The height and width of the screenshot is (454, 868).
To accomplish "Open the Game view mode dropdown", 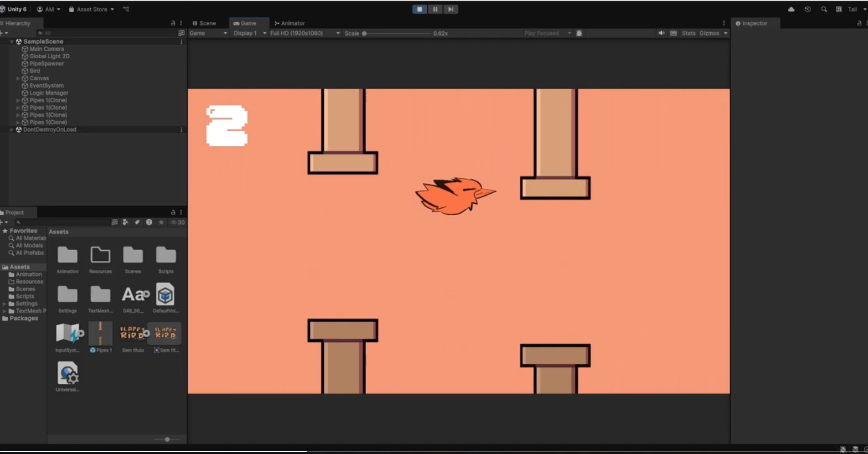I will click(208, 33).
